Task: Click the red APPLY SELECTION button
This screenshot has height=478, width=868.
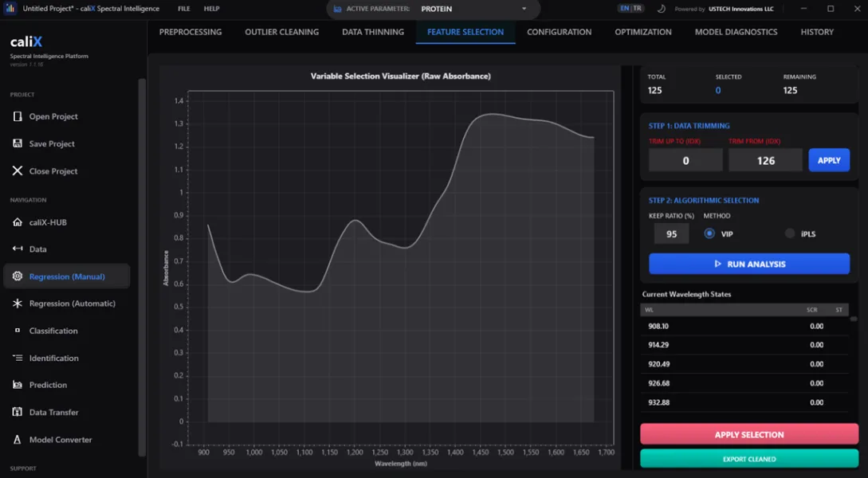Action: [749, 434]
